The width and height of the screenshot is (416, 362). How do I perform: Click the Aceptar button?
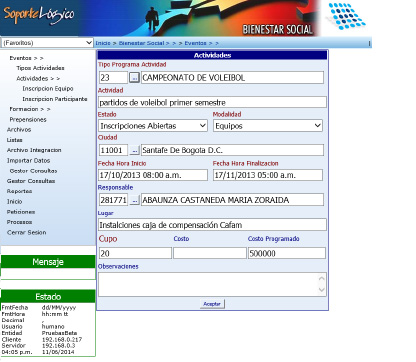click(212, 304)
